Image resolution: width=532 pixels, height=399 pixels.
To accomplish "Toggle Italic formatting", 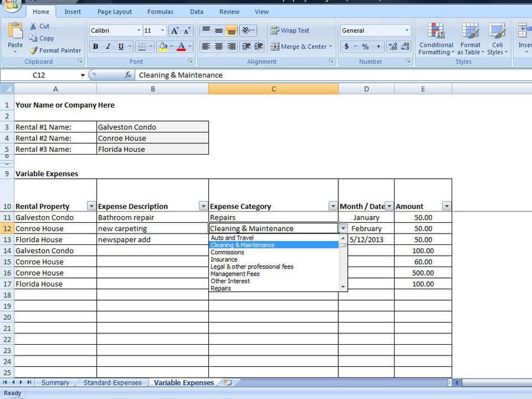I will pos(109,46).
